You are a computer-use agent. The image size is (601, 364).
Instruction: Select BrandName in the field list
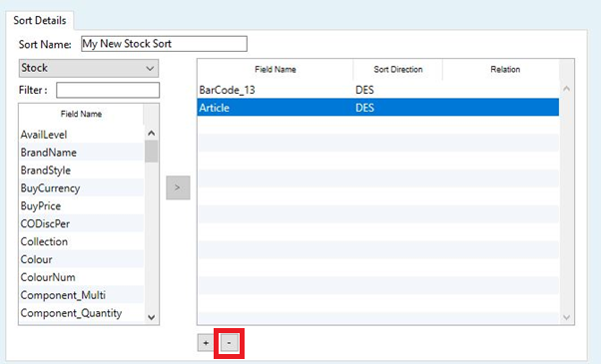81,153
